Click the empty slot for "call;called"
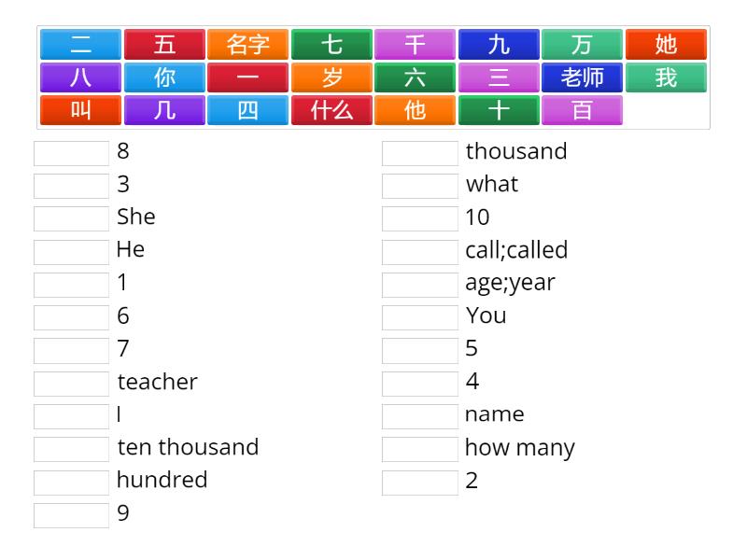 pyautogui.click(x=420, y=252)
